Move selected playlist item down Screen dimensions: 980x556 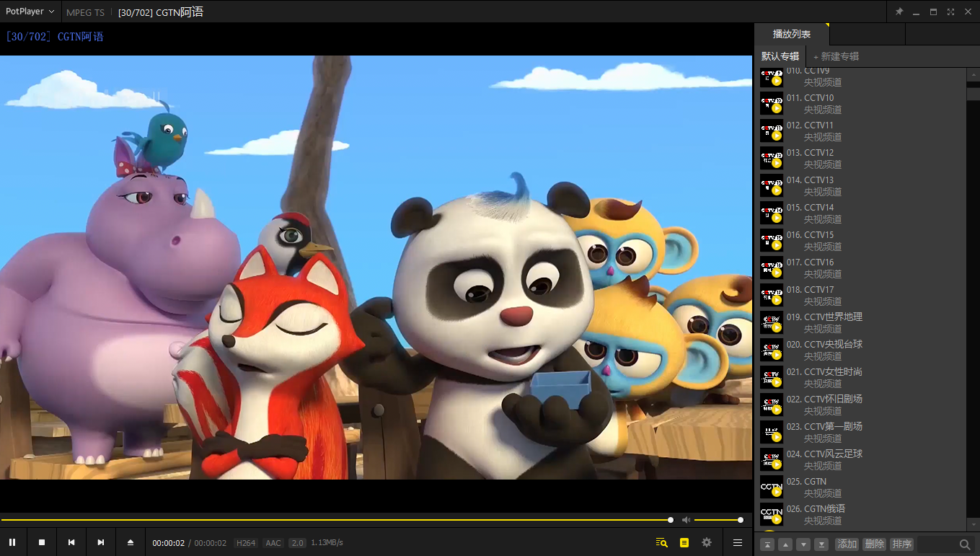coord(803,544)
